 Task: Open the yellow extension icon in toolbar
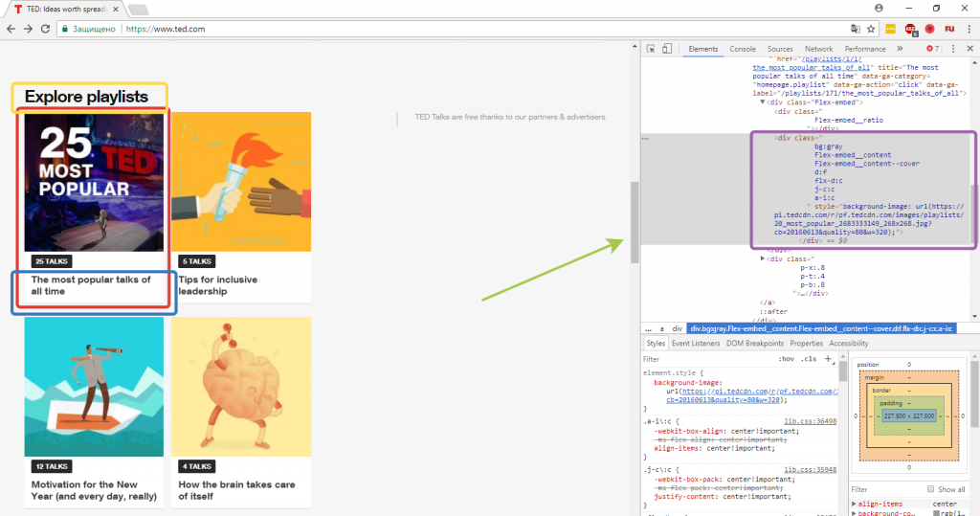891,29
